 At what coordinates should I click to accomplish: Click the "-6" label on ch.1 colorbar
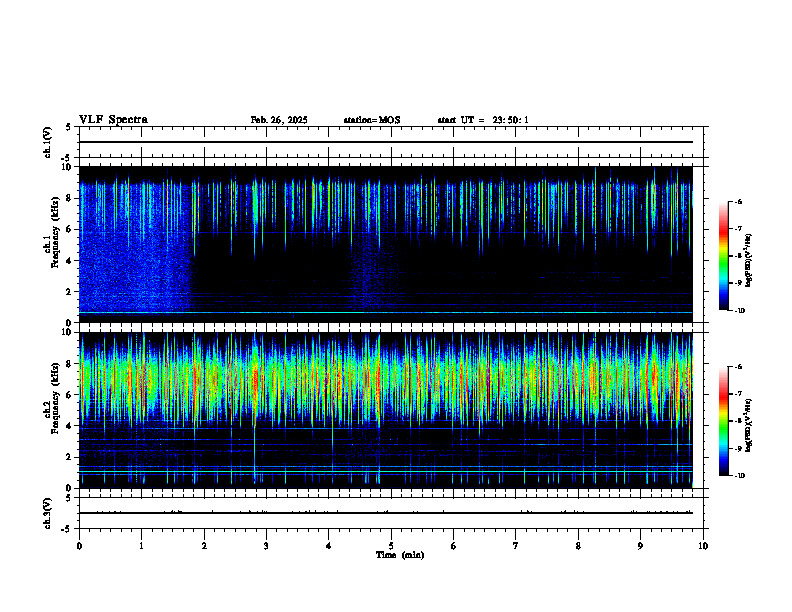pos(738,201)
